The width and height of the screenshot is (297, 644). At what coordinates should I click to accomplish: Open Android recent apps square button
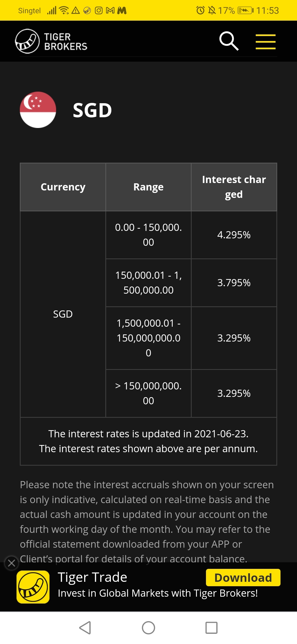pos(211,628)
